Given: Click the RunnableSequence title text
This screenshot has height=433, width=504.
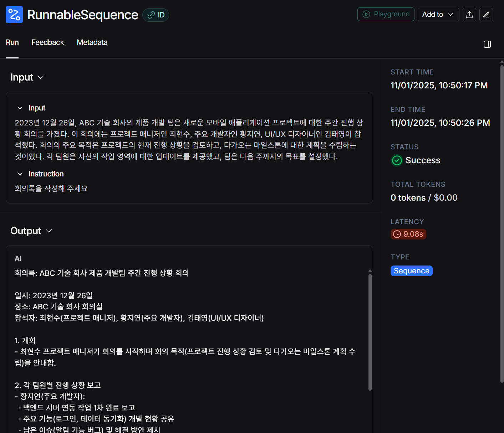Looking at the screenshot, I should point(83,15).
